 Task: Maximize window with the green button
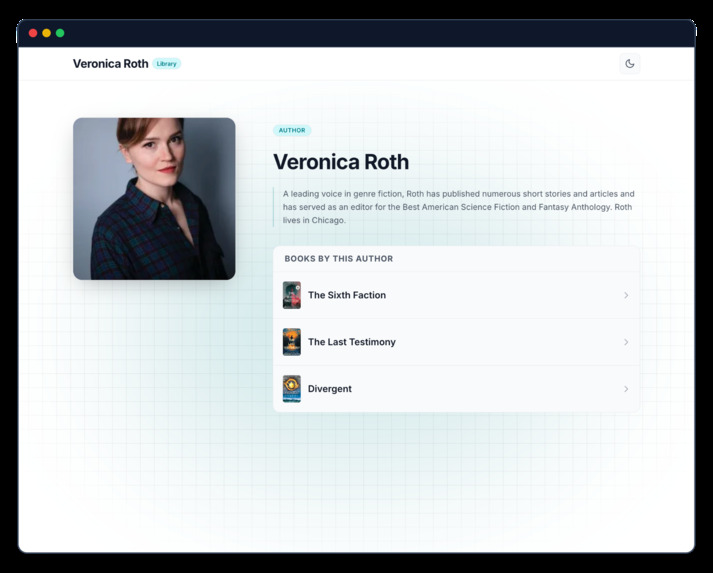click(60, 33)
